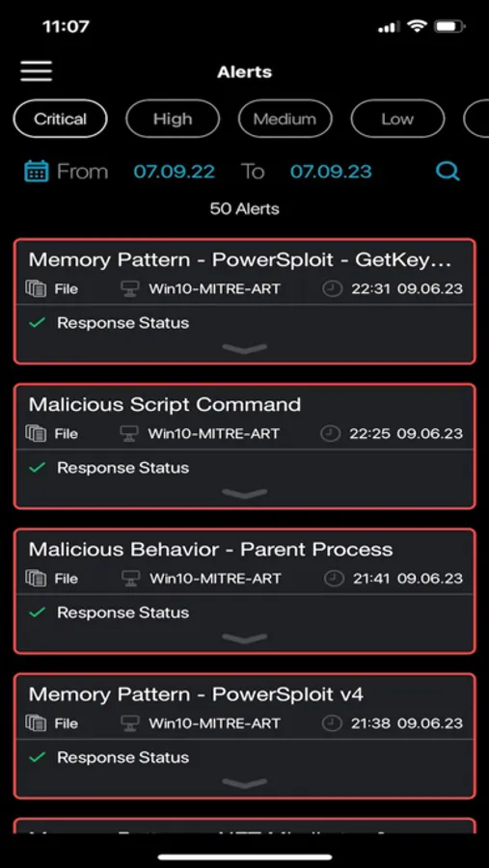Tap the calendar icon next to From

coord(37,171)
